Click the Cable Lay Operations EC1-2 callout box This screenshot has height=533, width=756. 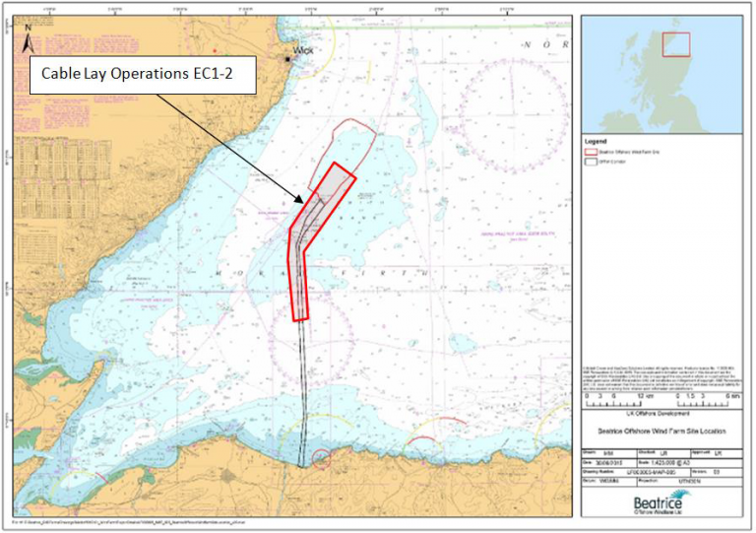tap(136, 73)
